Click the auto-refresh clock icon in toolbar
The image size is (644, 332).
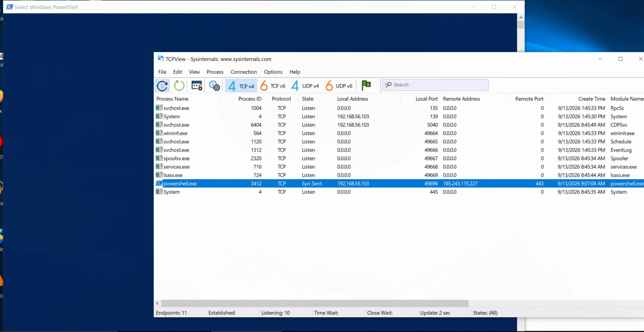click(162, 86)
